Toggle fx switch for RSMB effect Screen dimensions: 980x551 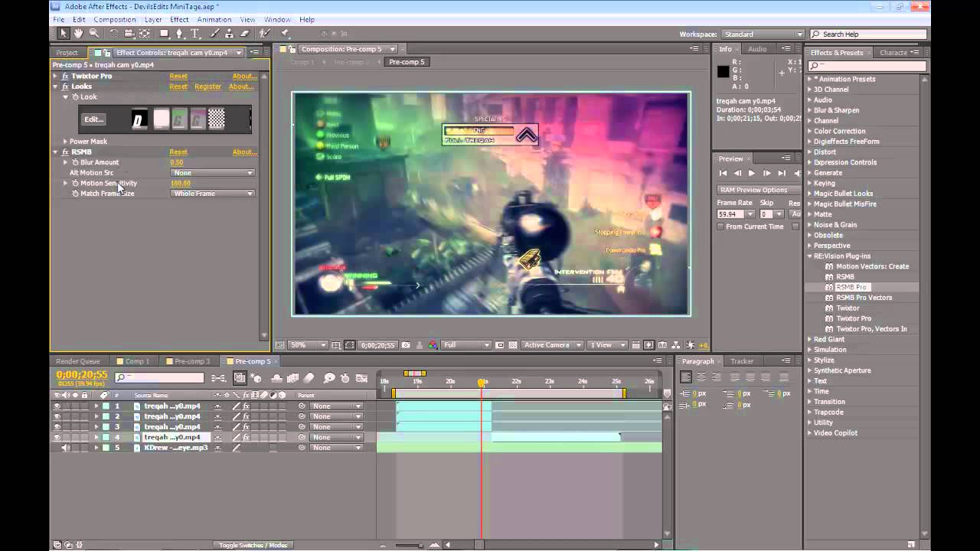[x=65, y=152]
